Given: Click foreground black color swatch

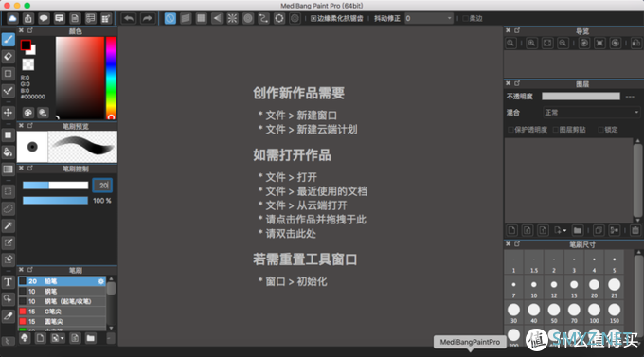Looking at the screenshot, I should point(26,45).
